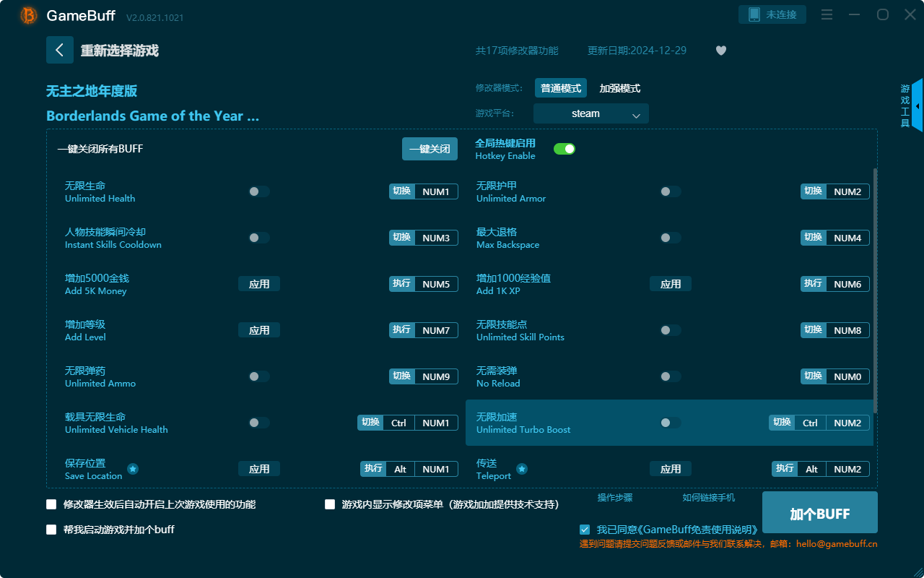Change NUM3 hotkey for Instant Skills Cooldown

point(436,238)
